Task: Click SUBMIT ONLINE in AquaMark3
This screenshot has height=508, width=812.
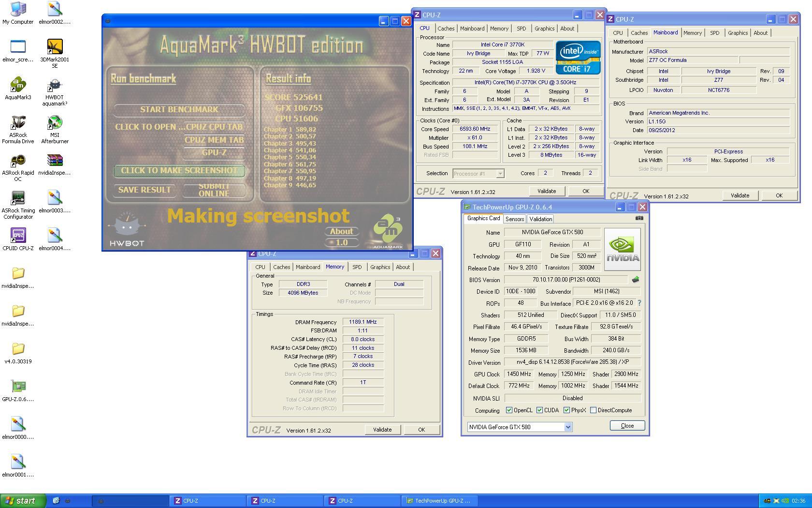Action: click(x=214, y=190)
